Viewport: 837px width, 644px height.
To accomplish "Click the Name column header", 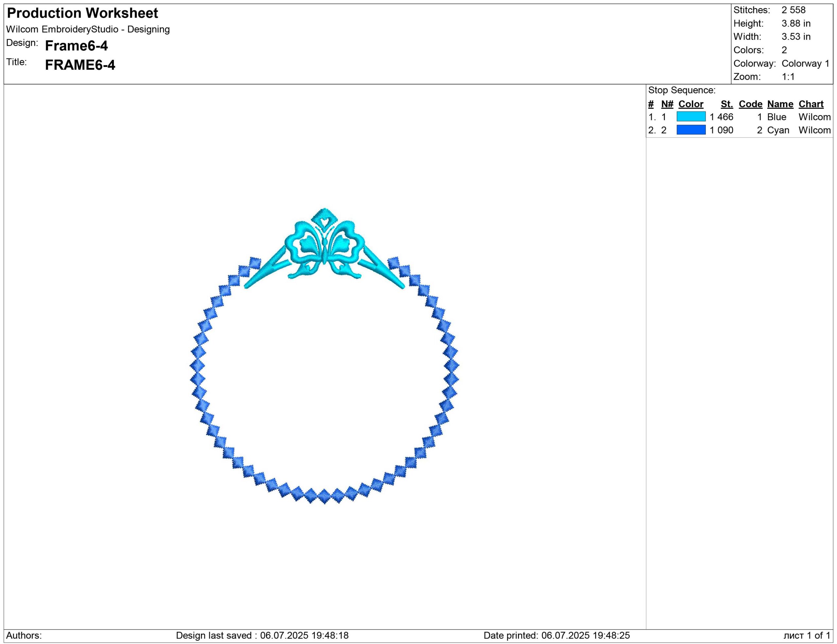I will click(780, 104).
